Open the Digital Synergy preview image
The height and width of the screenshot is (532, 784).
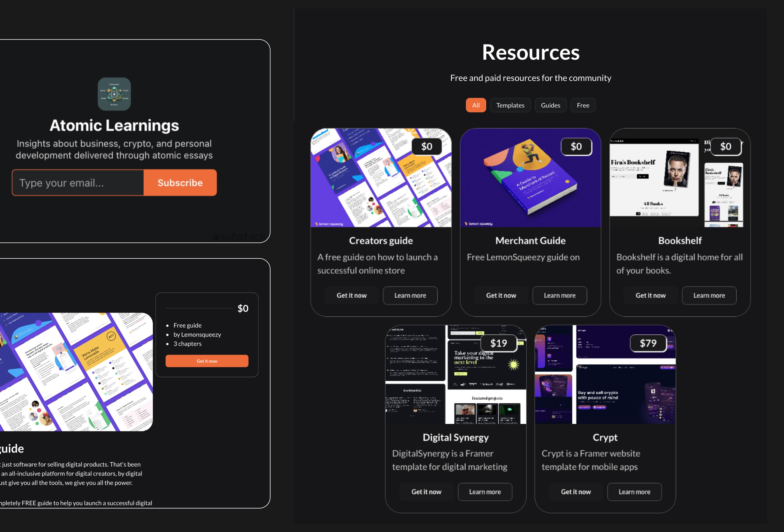tap(456, 374)
